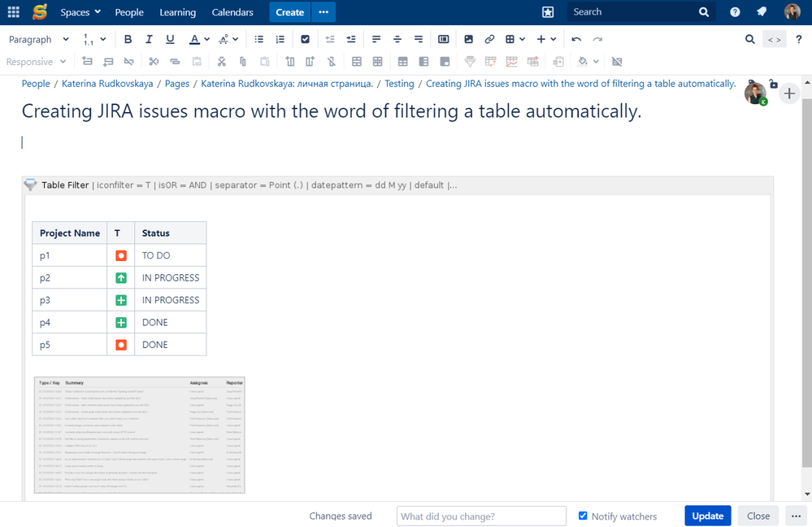812x527 pixels.
Task: Open Katerina Rudkovskaya breadcrumb link
Action: click(107, 84)
